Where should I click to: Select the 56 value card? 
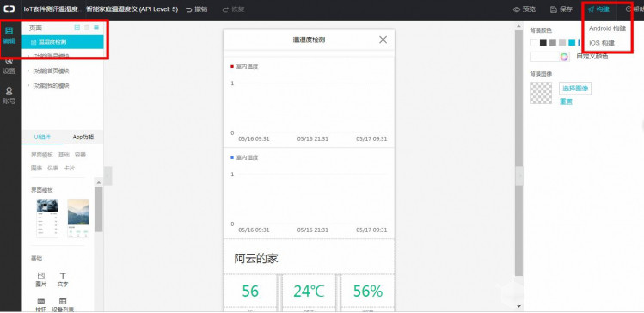point(250,291)
